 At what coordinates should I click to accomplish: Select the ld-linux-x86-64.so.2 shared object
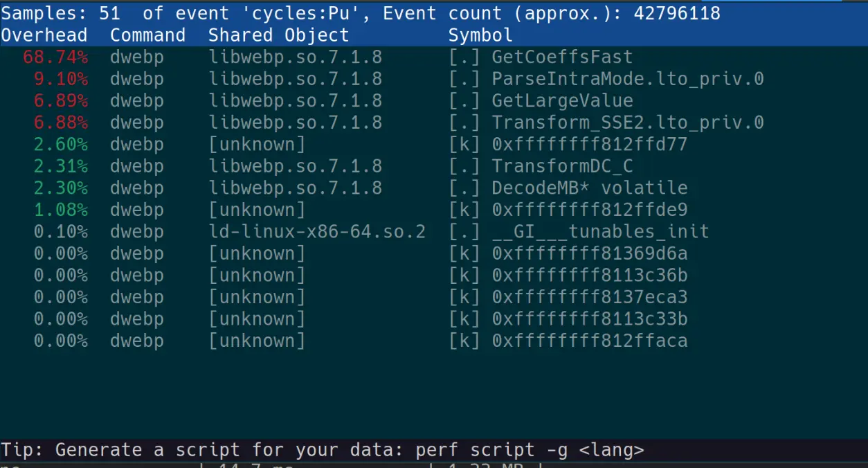click(317, 232)
